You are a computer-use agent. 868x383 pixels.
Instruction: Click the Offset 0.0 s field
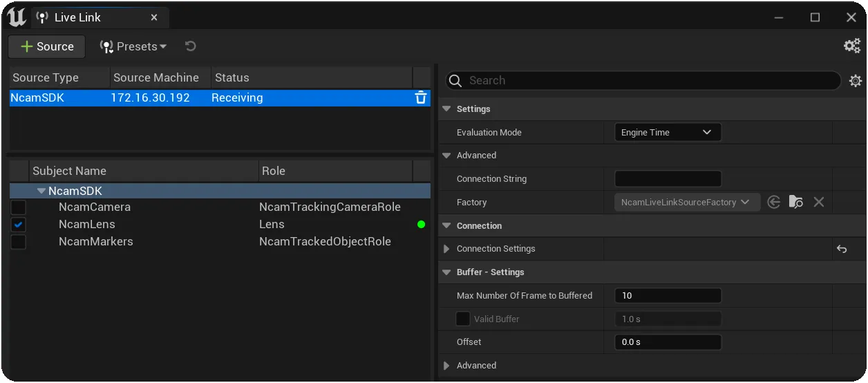[668, 342]
